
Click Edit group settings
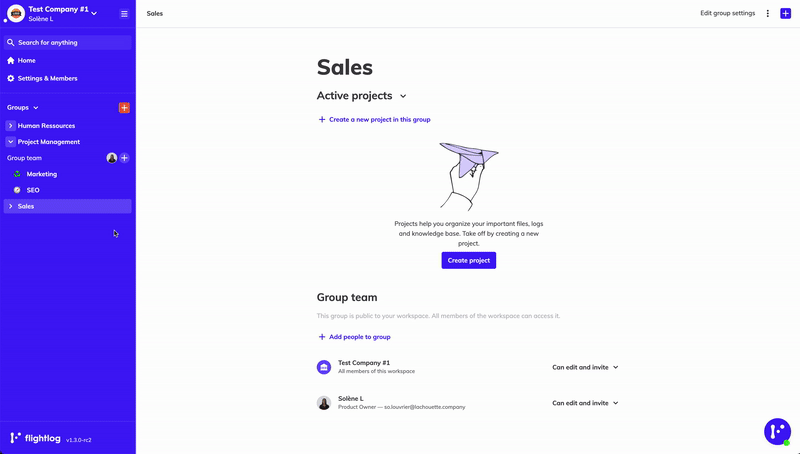(x=727, y=13)
